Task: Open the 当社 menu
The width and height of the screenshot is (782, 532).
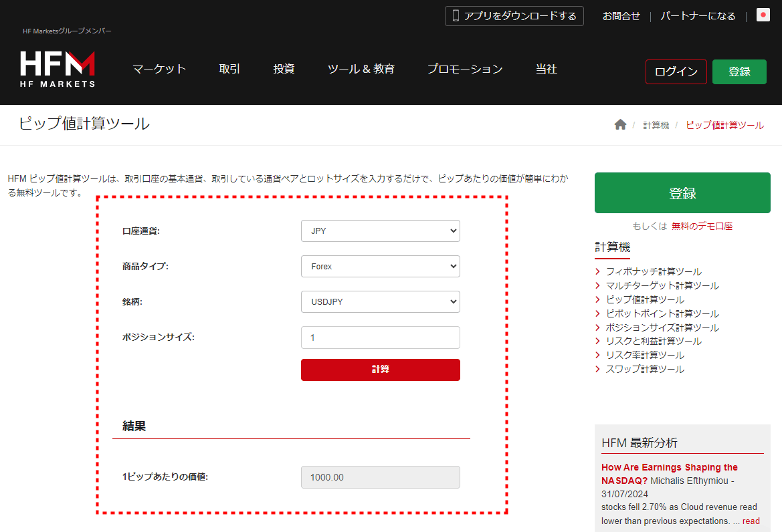Action: [x=546, y=69]
